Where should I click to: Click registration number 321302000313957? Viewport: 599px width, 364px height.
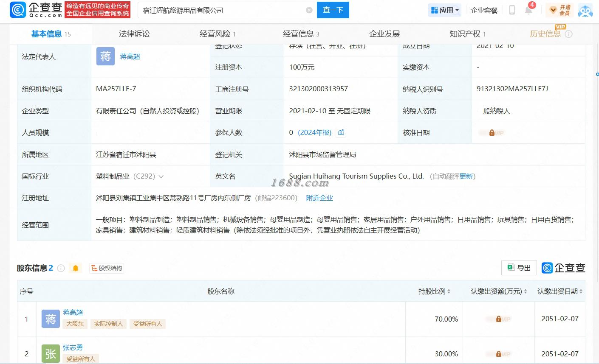point(319,89)
